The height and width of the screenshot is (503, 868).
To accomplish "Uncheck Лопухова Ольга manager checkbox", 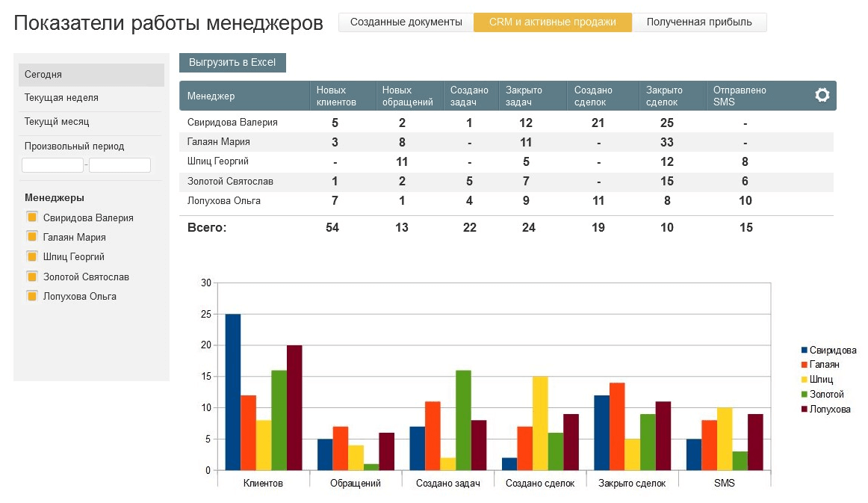I will [x=32, y=296].
